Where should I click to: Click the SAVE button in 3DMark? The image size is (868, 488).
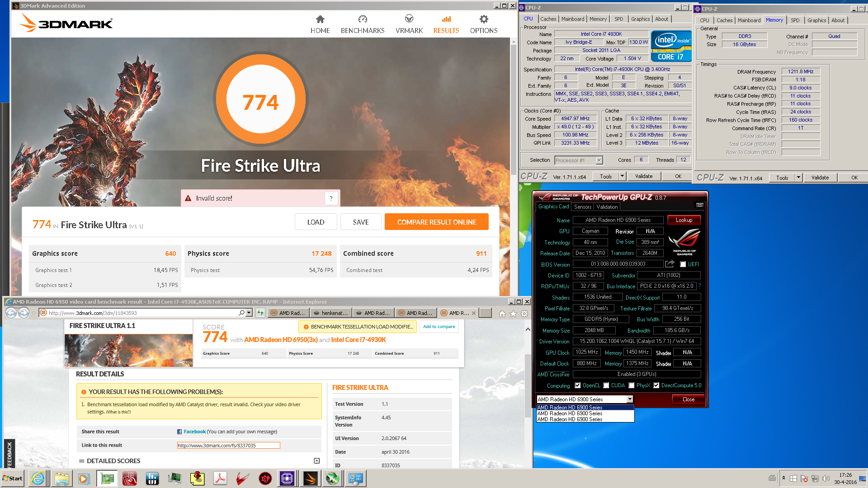click(361, 222)
